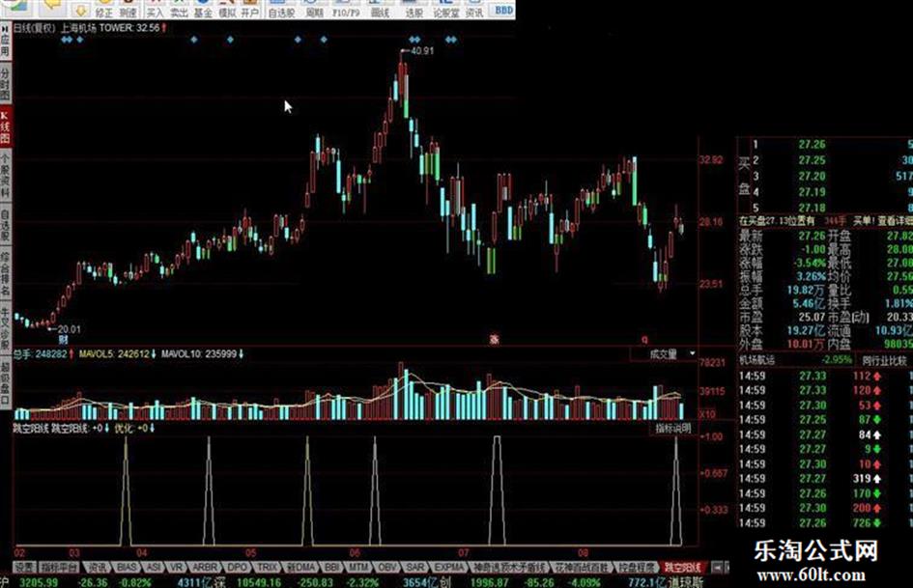Open the 自选股 sidebar tab
The image size is (913, 588).
pyautogui.click(x=5, y=224)
